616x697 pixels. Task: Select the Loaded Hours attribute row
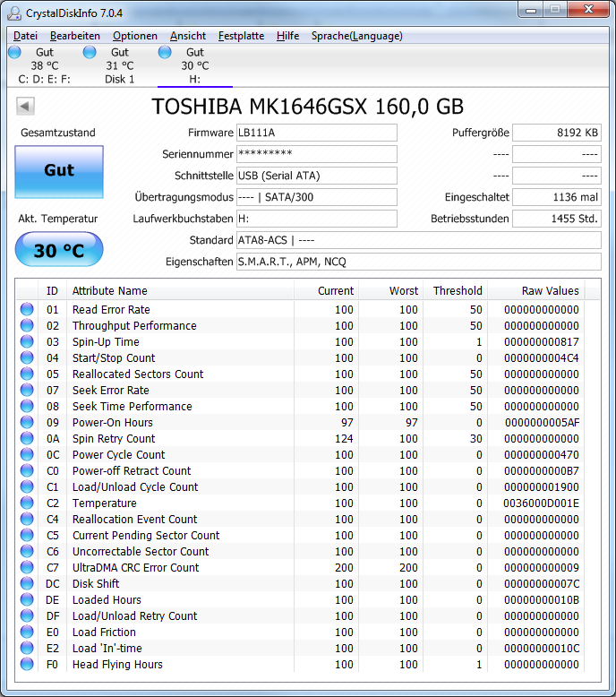point(300,599)
